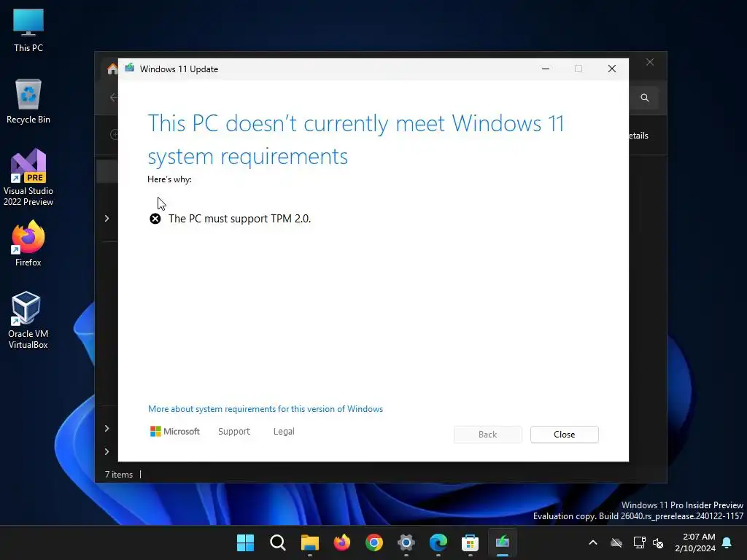Open taskbar Search magnifier

pos(278,542)
